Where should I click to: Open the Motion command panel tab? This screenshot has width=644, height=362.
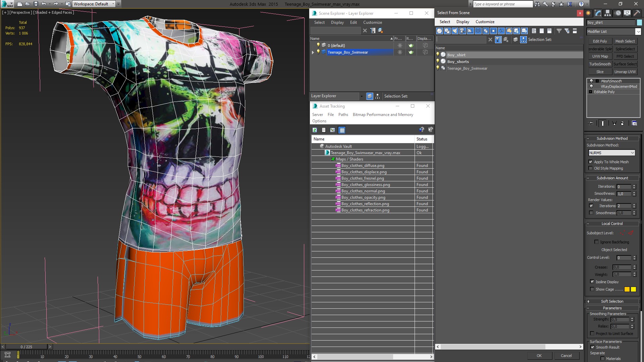point(618,13)
